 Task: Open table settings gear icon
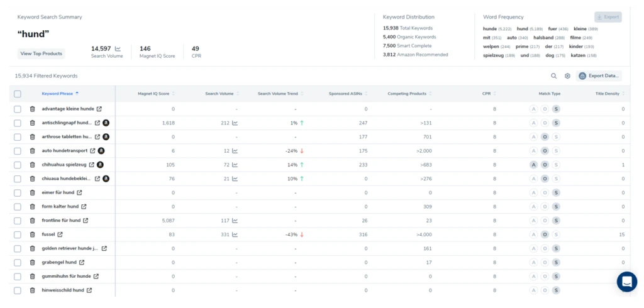tap(567, 76)
